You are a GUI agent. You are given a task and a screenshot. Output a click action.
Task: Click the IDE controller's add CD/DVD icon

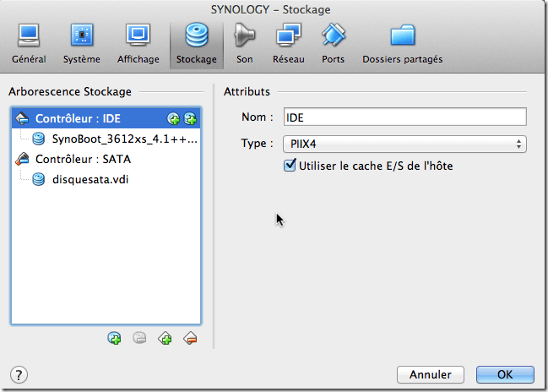tap(173, 119)
